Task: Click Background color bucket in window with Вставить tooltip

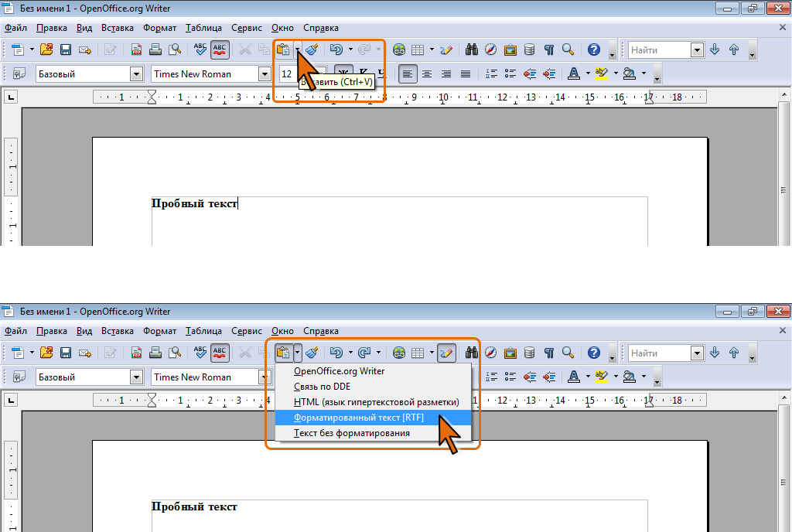Action: pyautogui.click(x=630, y=73)
